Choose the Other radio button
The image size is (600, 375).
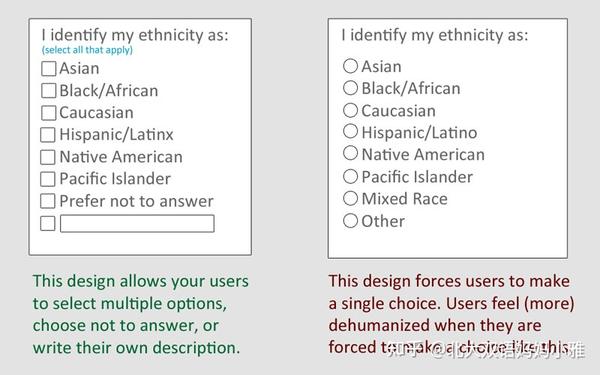(x=350, y=220)
